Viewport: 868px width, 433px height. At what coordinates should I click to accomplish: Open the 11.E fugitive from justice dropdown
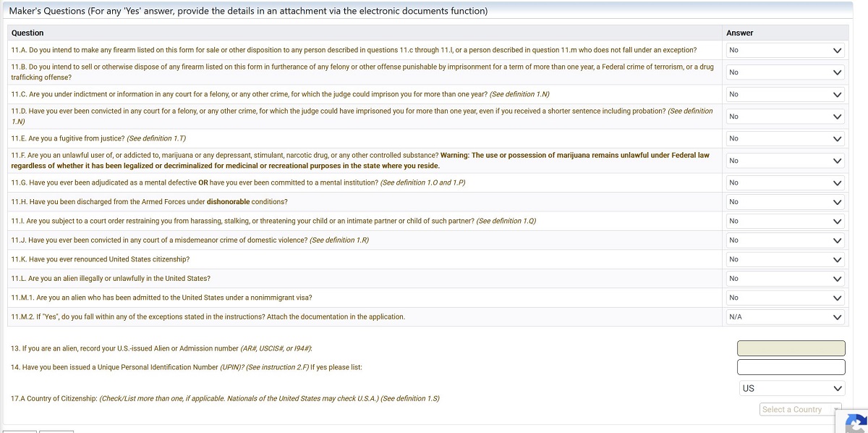[x=786, y=138]
